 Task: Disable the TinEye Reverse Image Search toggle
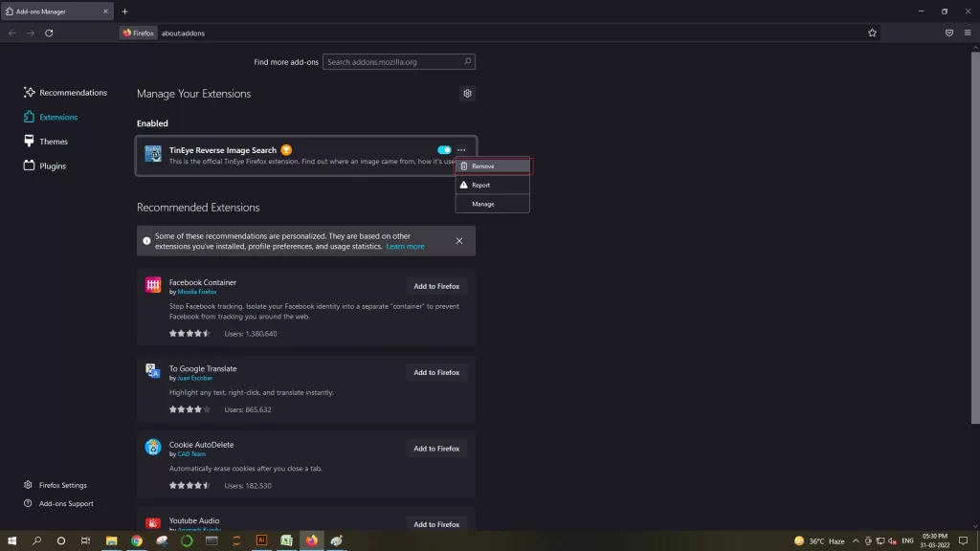tap(444, 150)
